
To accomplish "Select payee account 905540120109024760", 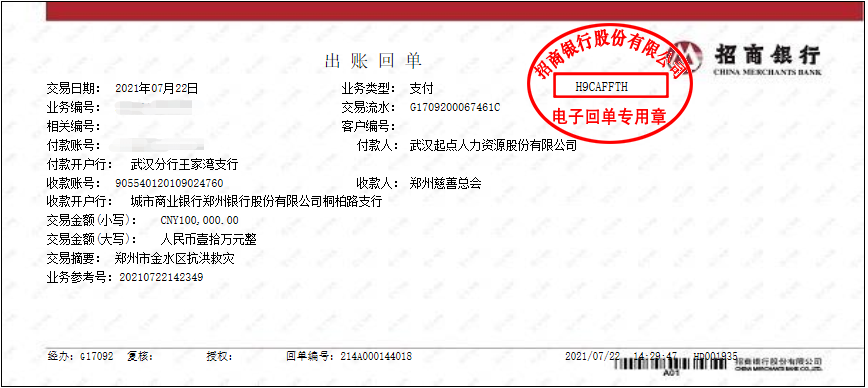I will click(169, 183).
